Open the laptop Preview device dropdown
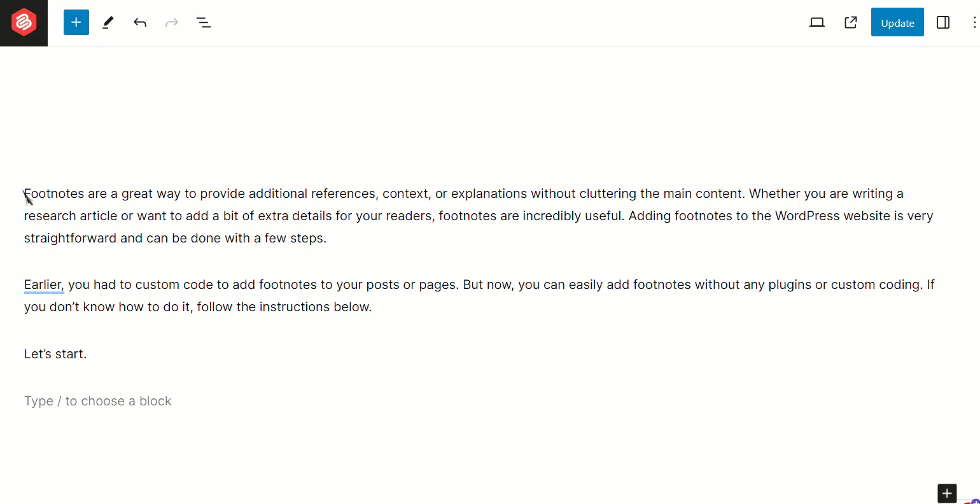This screenshot has height=504, width=980. (x=817, y=23)
